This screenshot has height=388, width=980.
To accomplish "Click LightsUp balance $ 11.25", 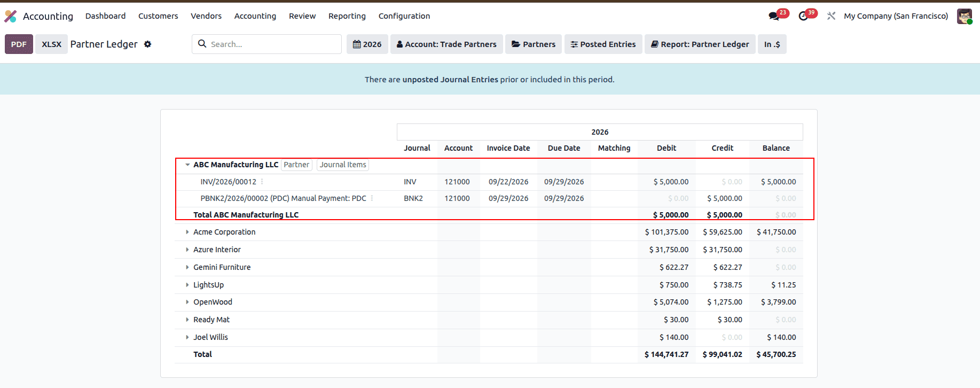I will [x=783, y=285].
